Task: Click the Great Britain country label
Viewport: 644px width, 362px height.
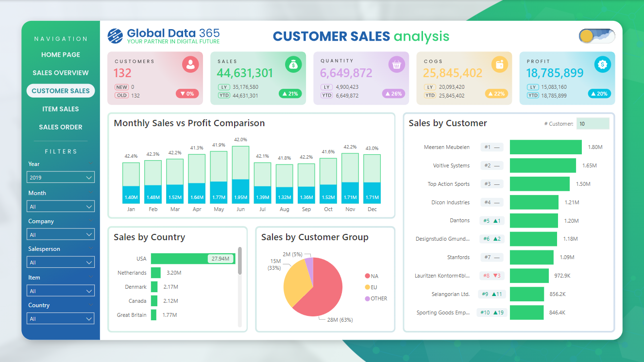Action: (x=132, y=315)
